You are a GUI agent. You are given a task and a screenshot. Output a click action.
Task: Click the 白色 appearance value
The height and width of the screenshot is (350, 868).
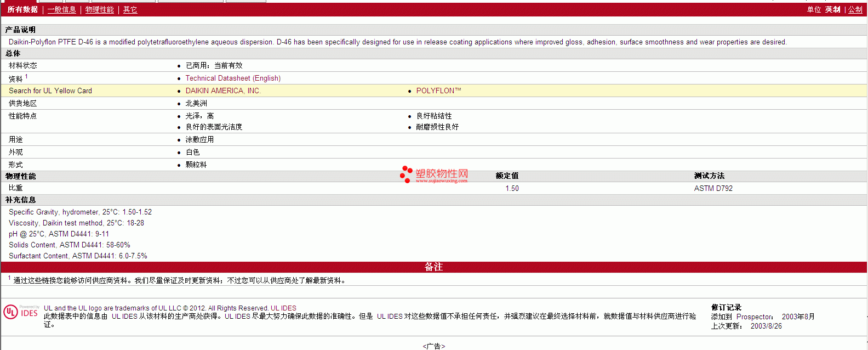pos(192,153)
